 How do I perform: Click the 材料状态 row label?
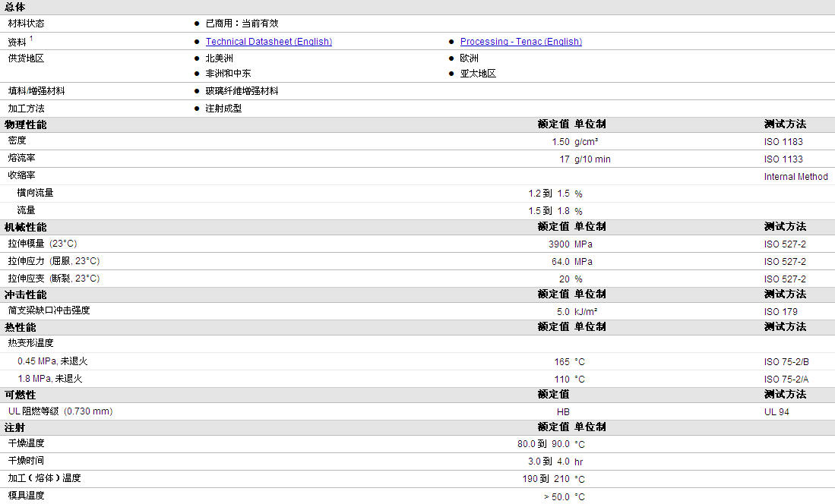(26, 24)
